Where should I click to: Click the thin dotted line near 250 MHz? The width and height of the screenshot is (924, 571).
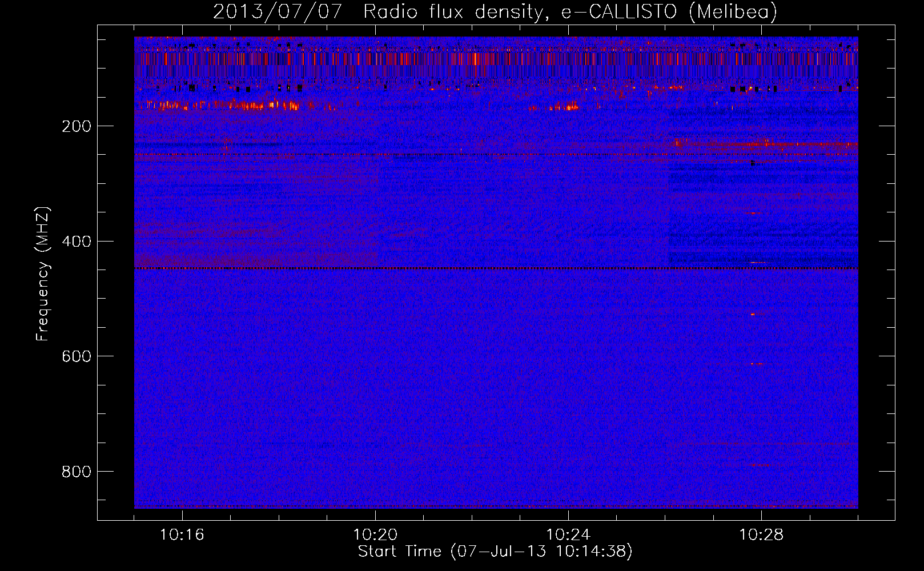point(496,154)
